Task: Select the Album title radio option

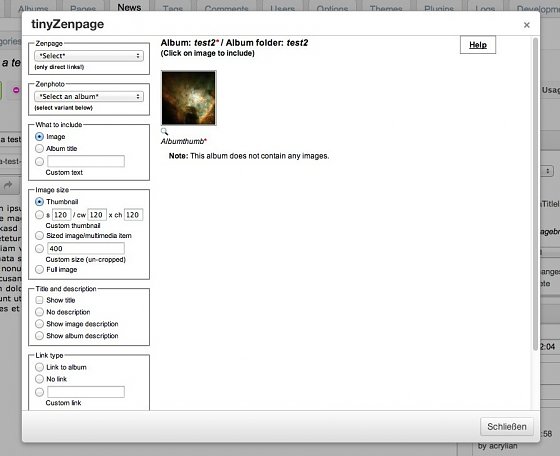Action: 39,149
